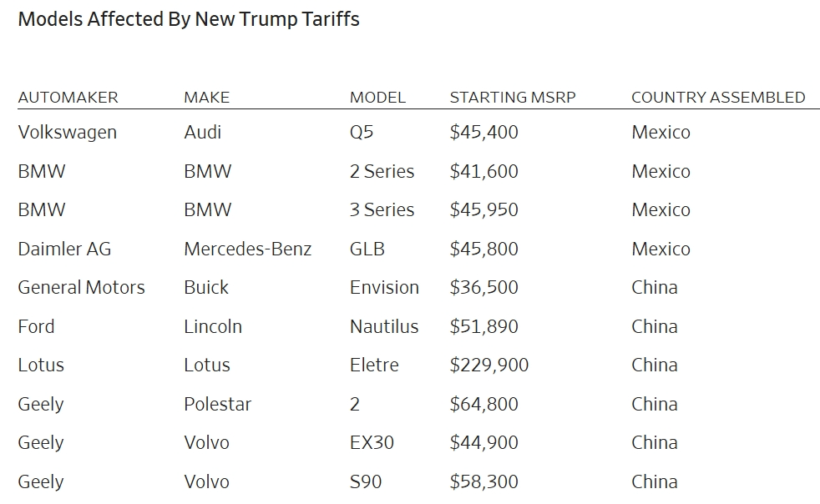Select the Q5 model cell

(x=362, y=132)
